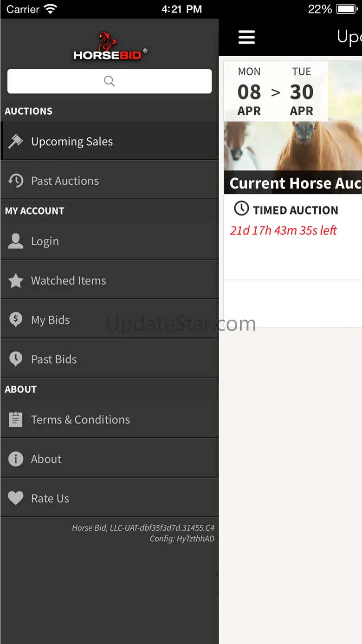The width and height of the screenshot is (362, 644).
Task: Select Rate Us in the menu
Action: coord(50,499)
